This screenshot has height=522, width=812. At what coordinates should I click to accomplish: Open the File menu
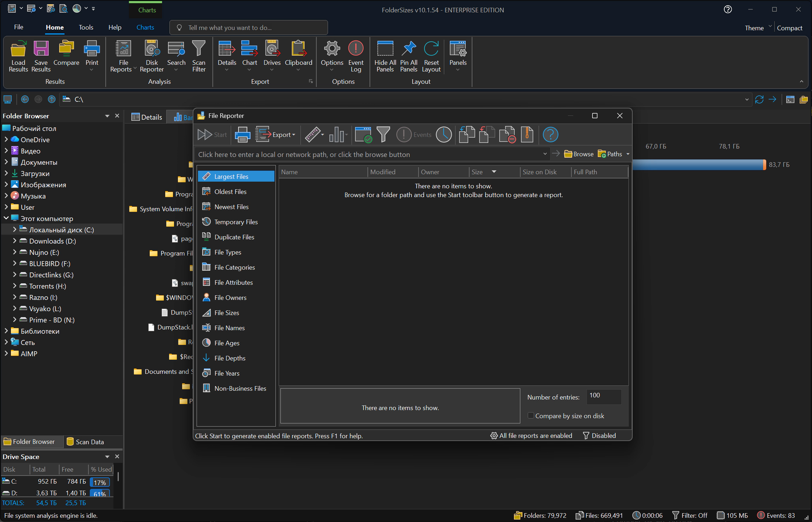pyautogui.click(x=19, y=27)
